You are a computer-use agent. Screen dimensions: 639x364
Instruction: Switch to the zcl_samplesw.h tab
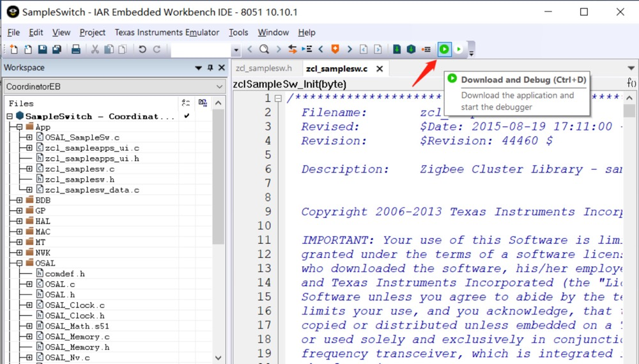click(x=264, y=68)
